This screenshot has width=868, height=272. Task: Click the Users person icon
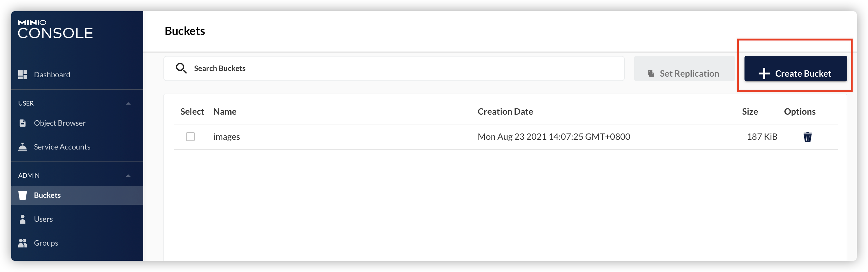tap(23, 219)
